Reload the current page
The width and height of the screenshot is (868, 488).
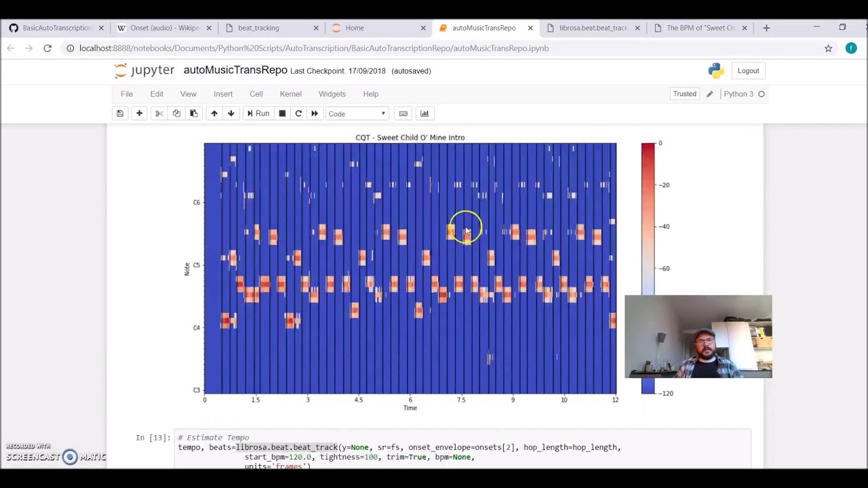[x=47, y=48]
